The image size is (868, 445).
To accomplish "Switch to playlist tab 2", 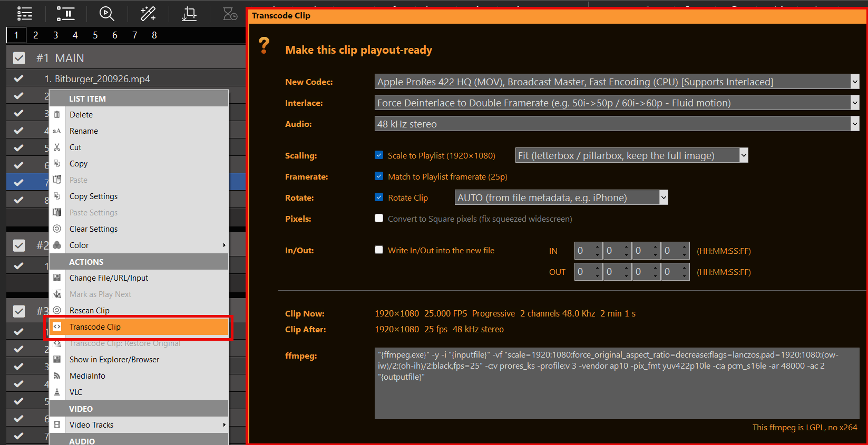I will point(36,35).
